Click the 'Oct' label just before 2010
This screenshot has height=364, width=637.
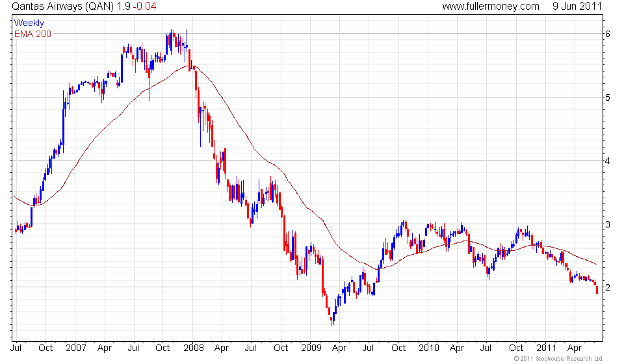click(x=398, y=348)
